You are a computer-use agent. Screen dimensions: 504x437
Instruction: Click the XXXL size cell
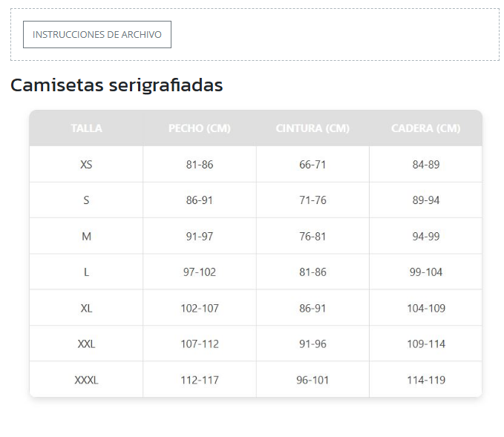(x=86, y=380)
